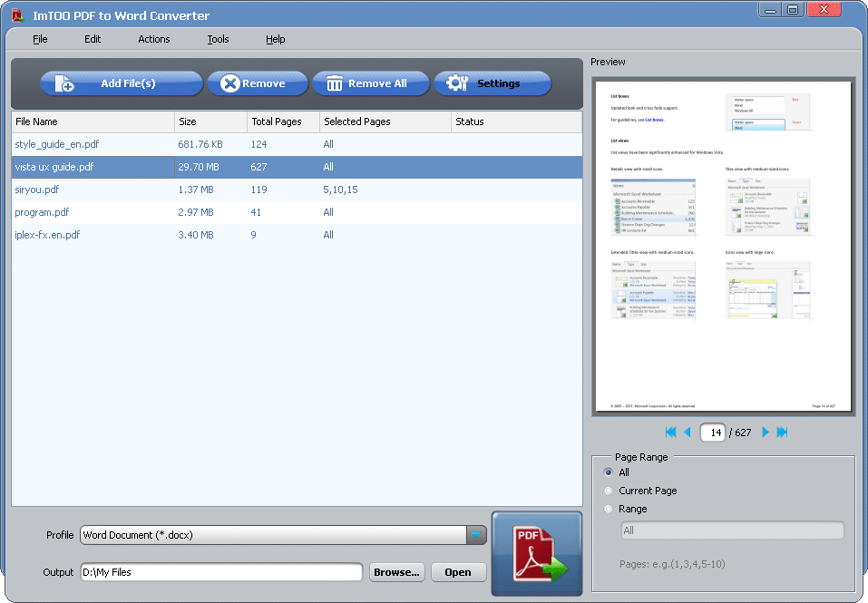Select the Range radio button
This screenshot has width=868, height=603.
609,509
